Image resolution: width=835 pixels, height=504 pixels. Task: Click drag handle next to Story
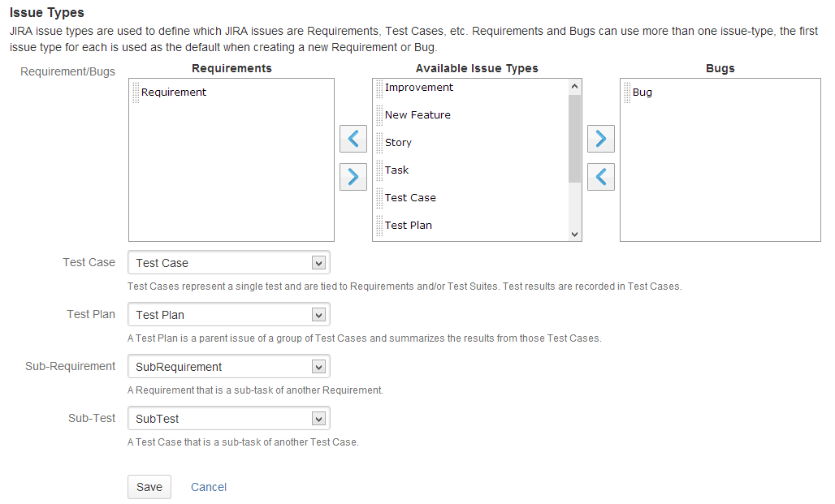[x=379, y=144]
